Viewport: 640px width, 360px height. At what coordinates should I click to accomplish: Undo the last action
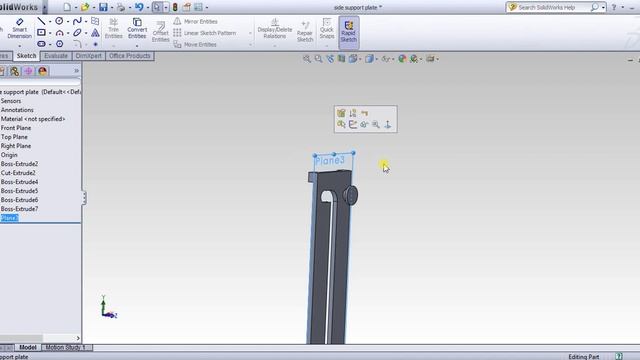tap(139, 7)
